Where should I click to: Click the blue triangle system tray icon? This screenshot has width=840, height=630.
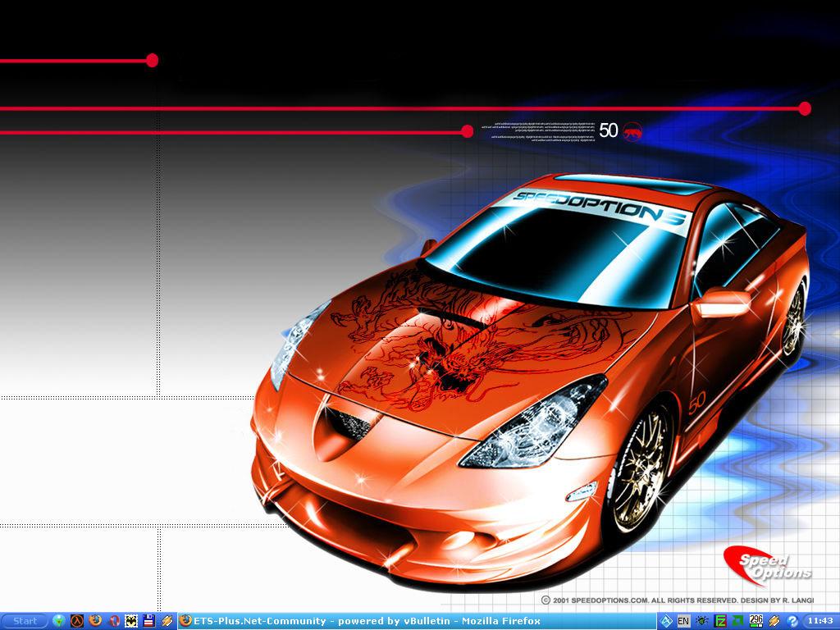[x=666, y=621]
